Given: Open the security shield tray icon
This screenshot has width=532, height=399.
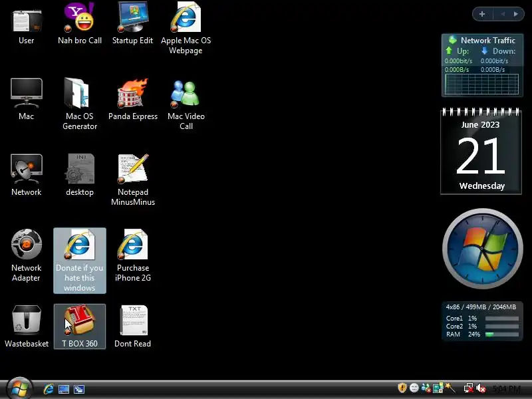Looking at the screenshot, I should [402, 388].
